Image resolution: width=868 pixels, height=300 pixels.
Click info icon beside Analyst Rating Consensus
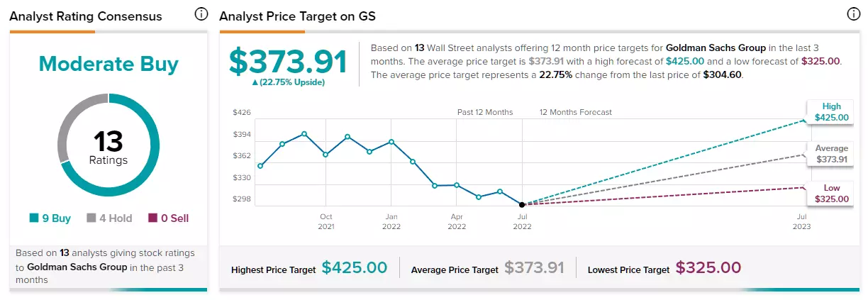tap(201, 14)
